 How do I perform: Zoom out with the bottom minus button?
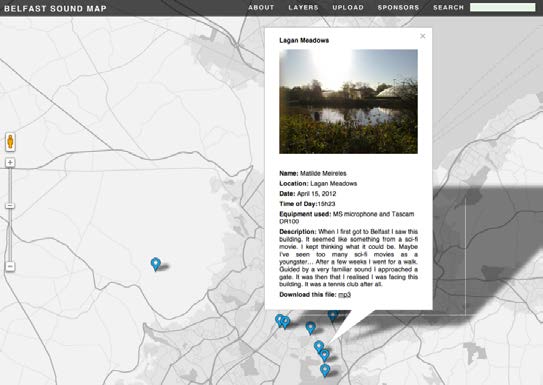coord(10,266)
